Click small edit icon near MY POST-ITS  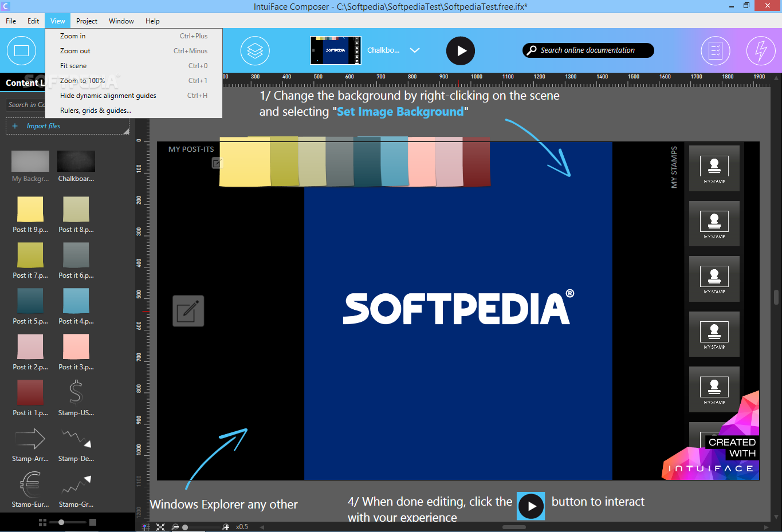pos(216,163)
